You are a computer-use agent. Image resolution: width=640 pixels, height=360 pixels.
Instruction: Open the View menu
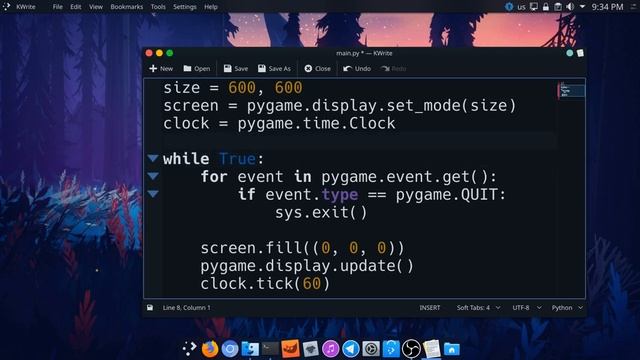coord(96,7)
